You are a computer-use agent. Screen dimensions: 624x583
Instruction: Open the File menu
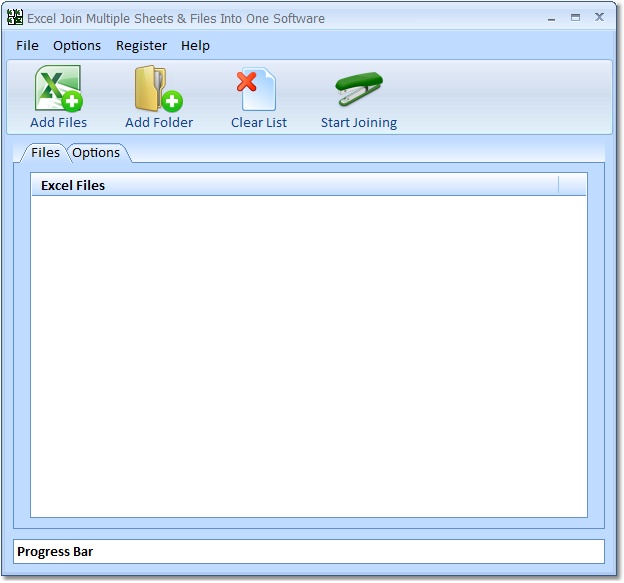(x=27, y=45)
